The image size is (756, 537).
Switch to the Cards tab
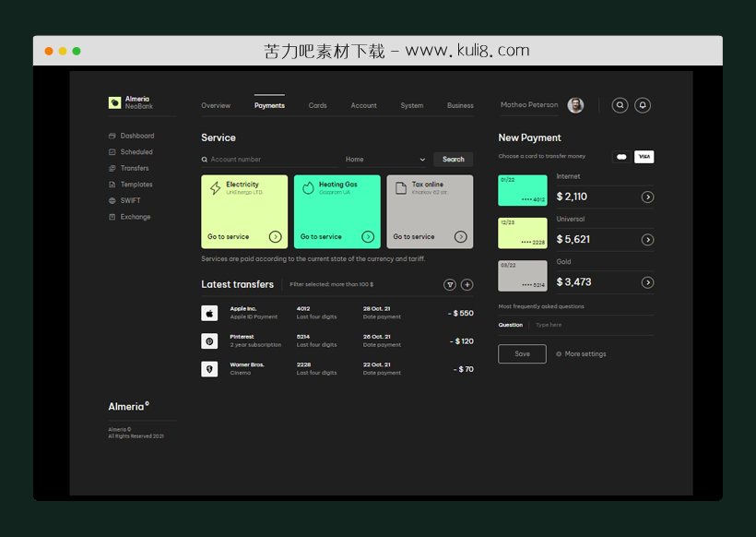point(317,105)
